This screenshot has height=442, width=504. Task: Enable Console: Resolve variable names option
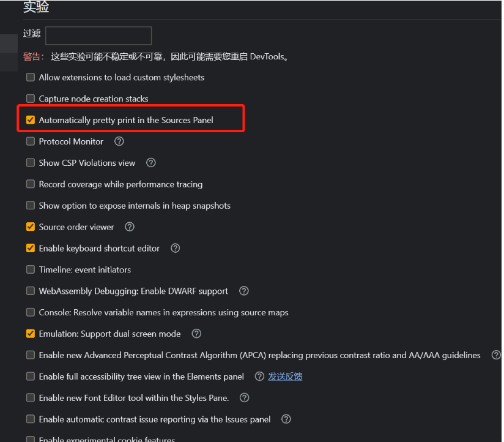click(31, 312)
